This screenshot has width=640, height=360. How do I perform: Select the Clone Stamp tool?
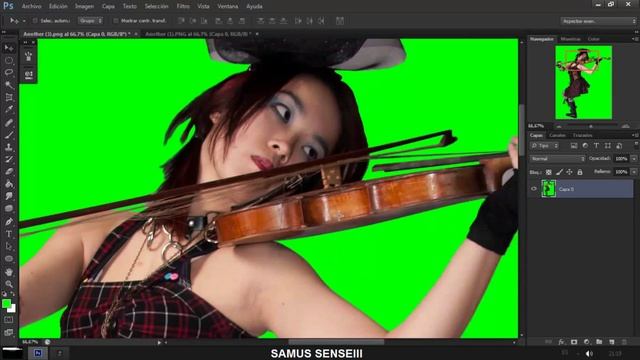(9, 147)
